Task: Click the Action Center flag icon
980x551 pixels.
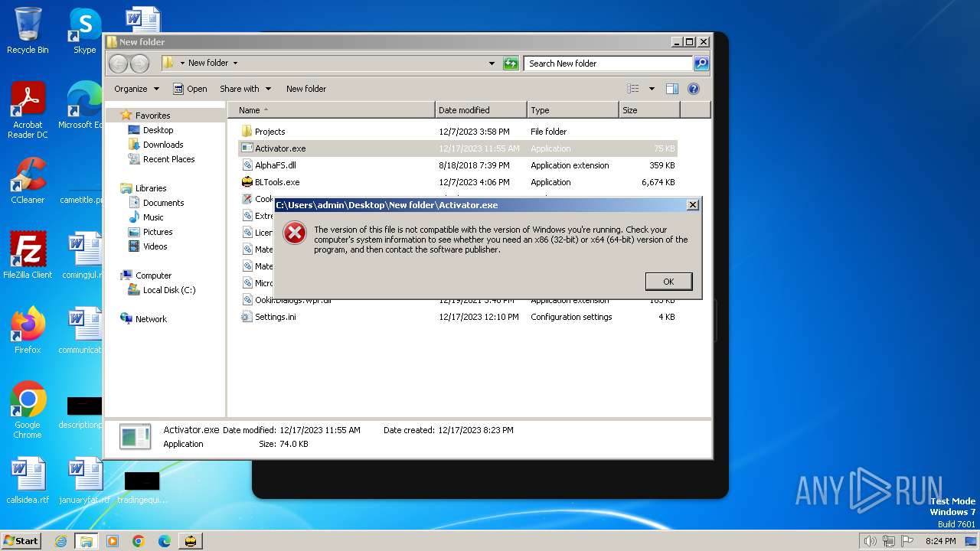Action: tap(907, 541)
